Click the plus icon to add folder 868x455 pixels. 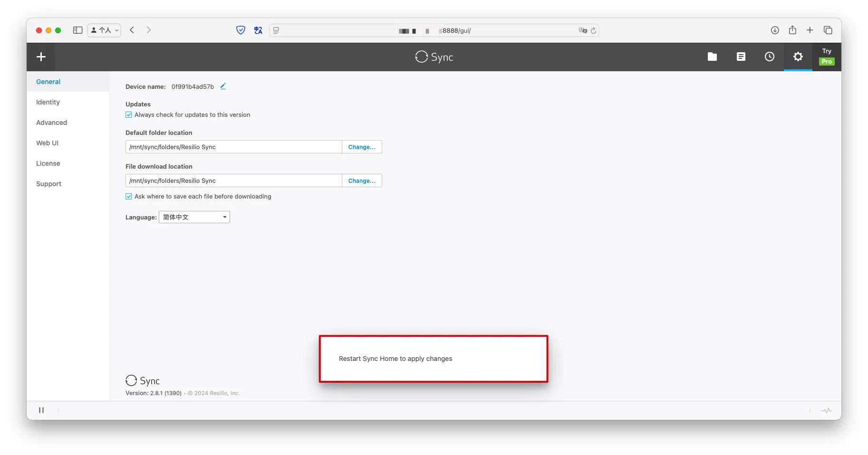point(41,57)
